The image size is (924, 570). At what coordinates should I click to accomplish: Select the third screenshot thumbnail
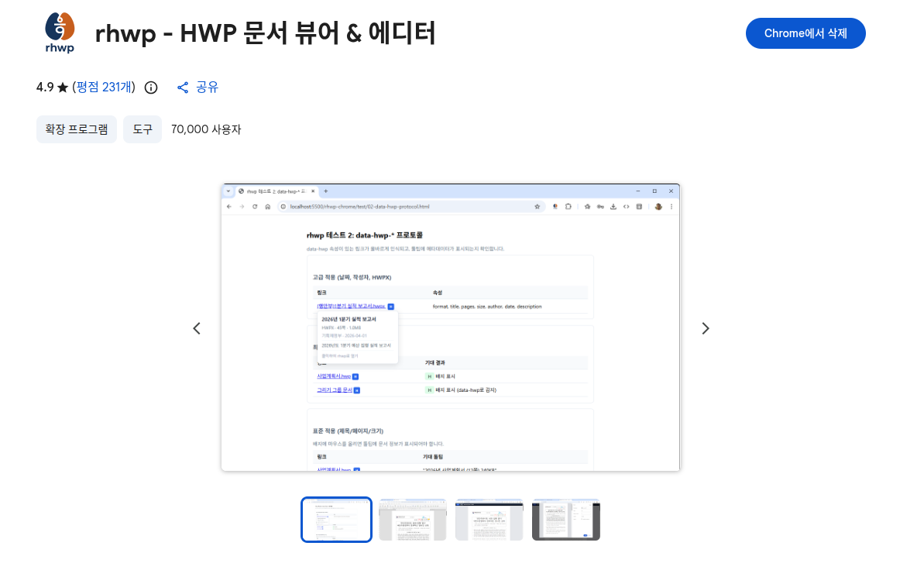(x=489, y=520)
